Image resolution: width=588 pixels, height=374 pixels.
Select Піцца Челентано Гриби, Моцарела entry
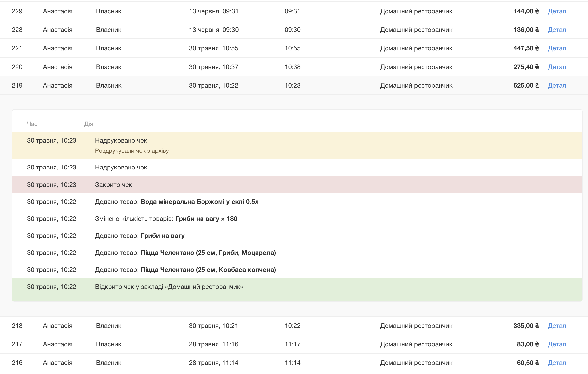(185, 253)
